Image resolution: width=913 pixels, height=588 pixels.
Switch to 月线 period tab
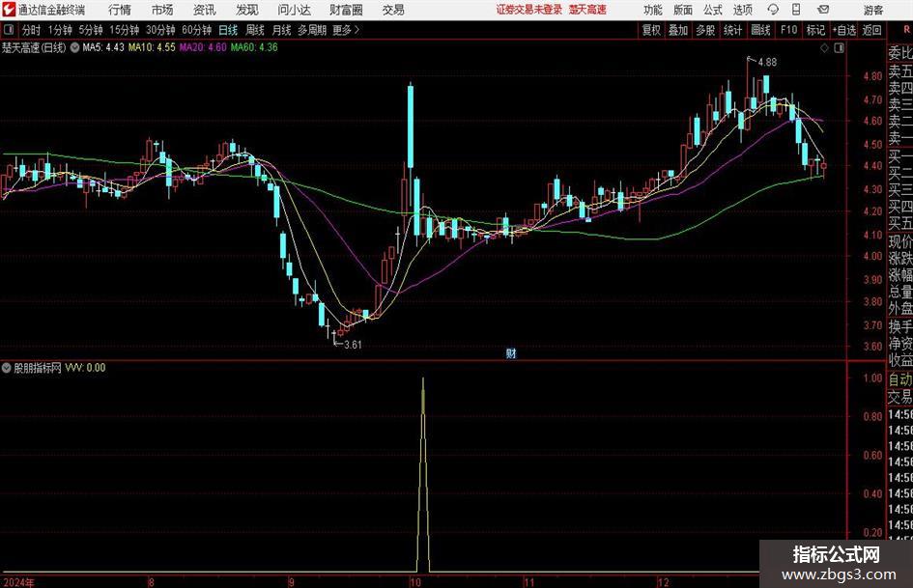tap(282, 30)
